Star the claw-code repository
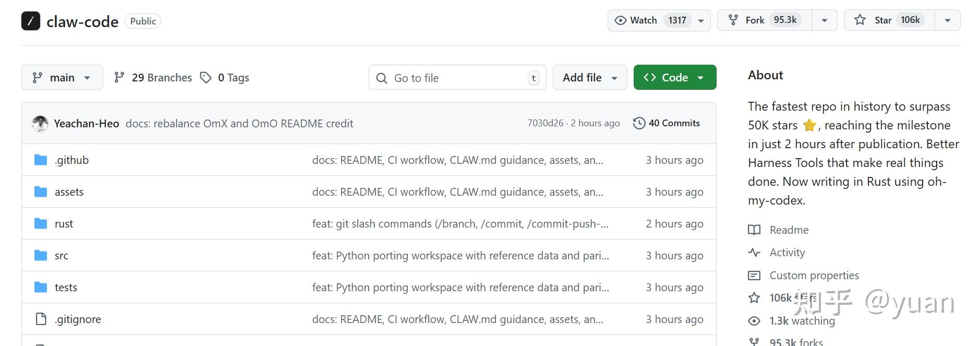 coord(889,20)
